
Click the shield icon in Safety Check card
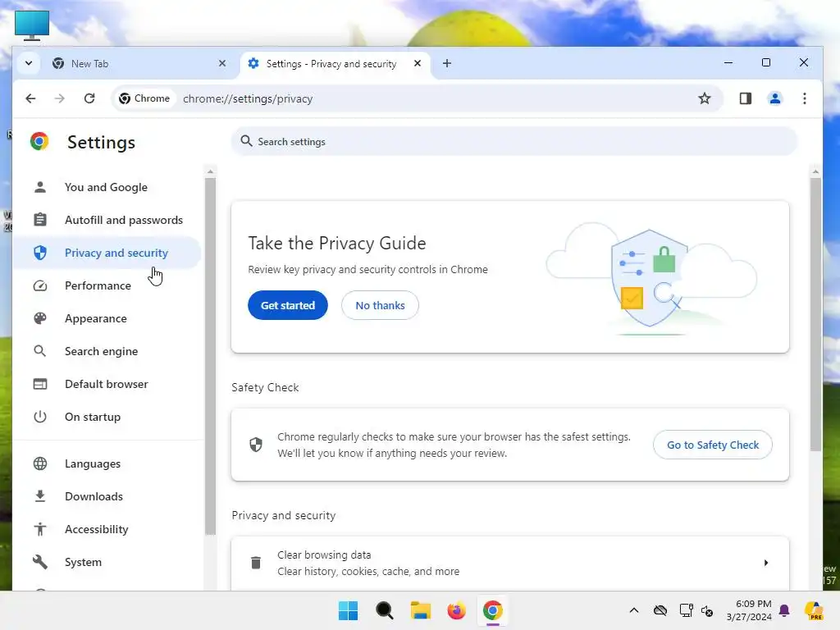(x=256, y=445)
